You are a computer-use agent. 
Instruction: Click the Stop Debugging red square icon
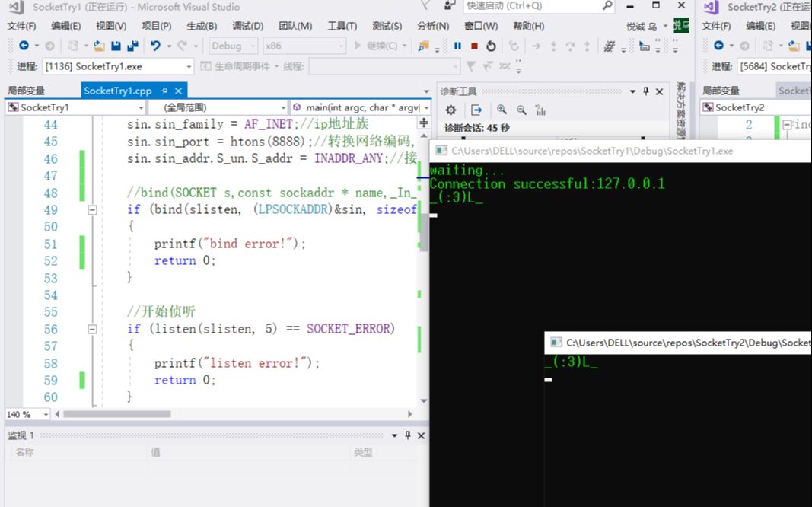[x=473, y=46]
